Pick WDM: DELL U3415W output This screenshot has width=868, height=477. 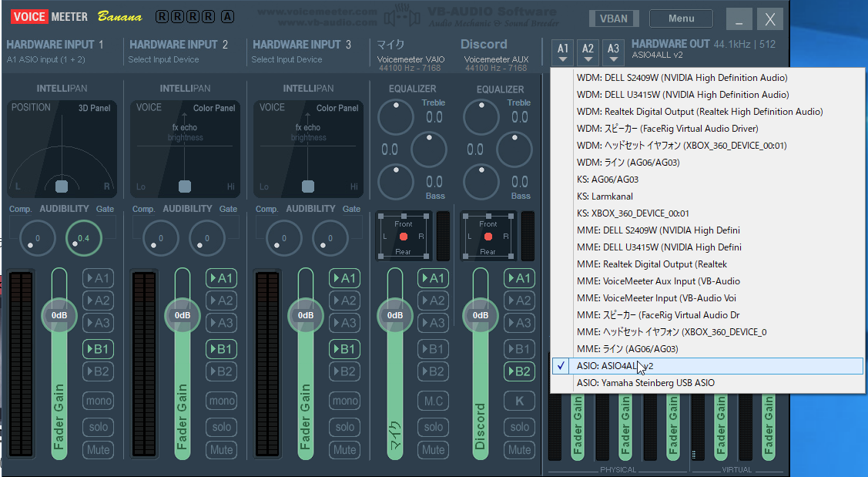point(708,95)
